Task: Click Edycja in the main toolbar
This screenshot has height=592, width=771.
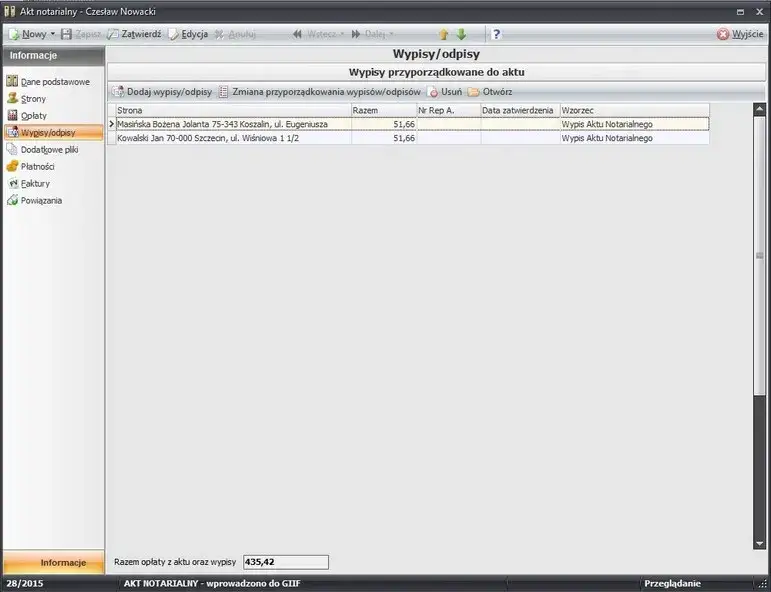Action: pos(187,34)
